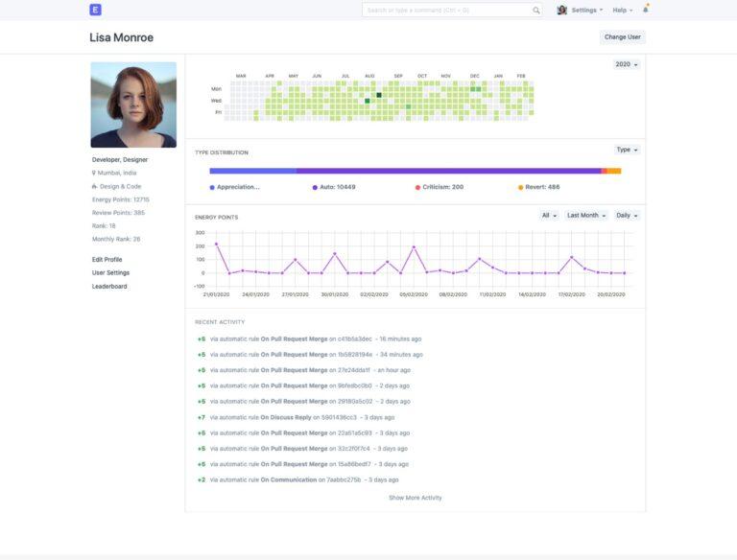Click the location pin icon by Mumbai

coord(93,173)
